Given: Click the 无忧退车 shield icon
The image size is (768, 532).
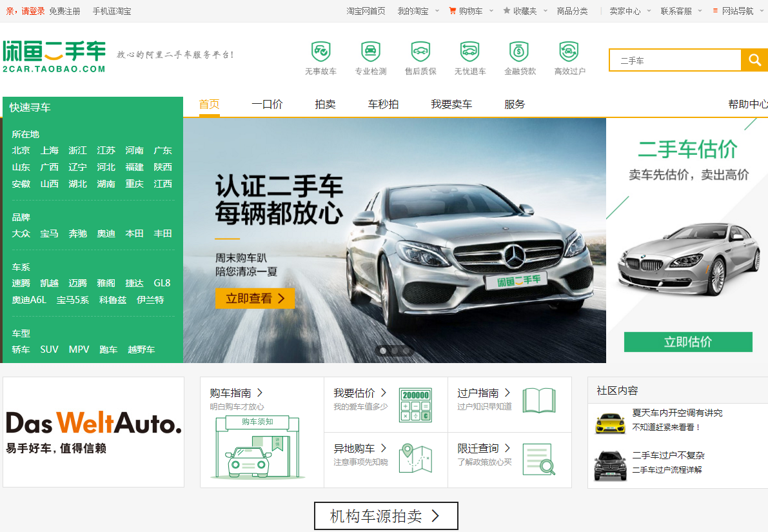Looking at the screenshot, I should 469,51.
